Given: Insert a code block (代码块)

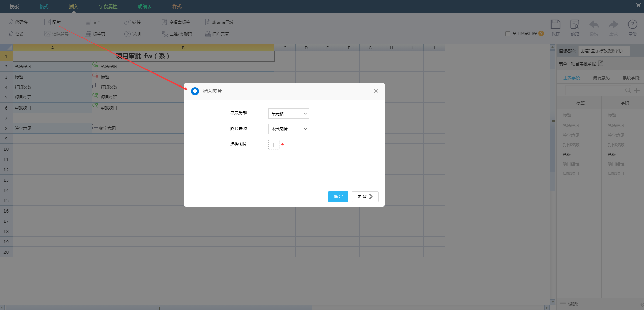Looking at the screenshot, I should click(x=18, y=22).
